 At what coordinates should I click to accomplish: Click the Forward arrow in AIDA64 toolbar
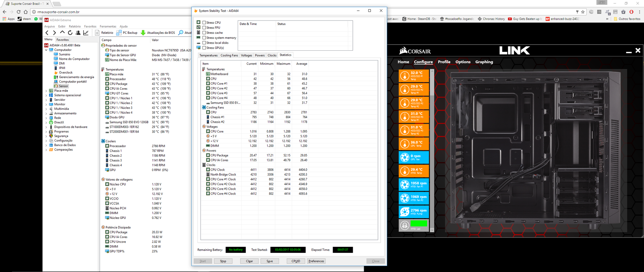coord(54,33)
